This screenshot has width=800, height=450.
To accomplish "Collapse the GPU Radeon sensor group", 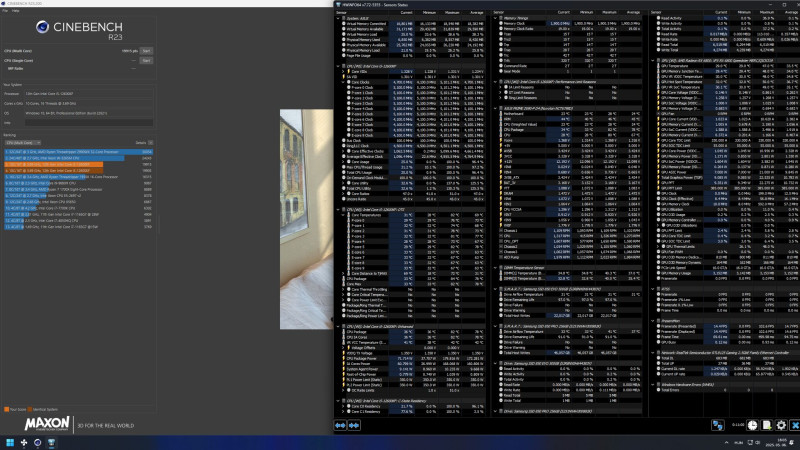I will (653, 61).
